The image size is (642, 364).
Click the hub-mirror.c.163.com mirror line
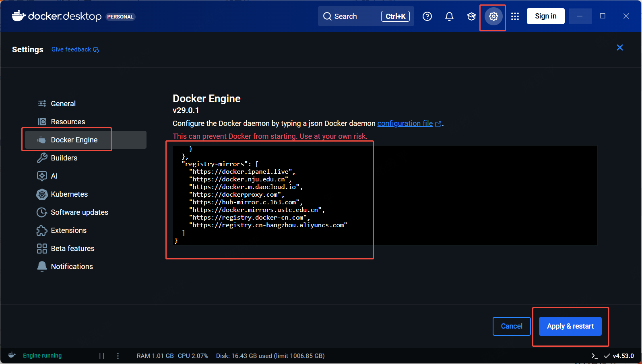[x=246, y=202]
